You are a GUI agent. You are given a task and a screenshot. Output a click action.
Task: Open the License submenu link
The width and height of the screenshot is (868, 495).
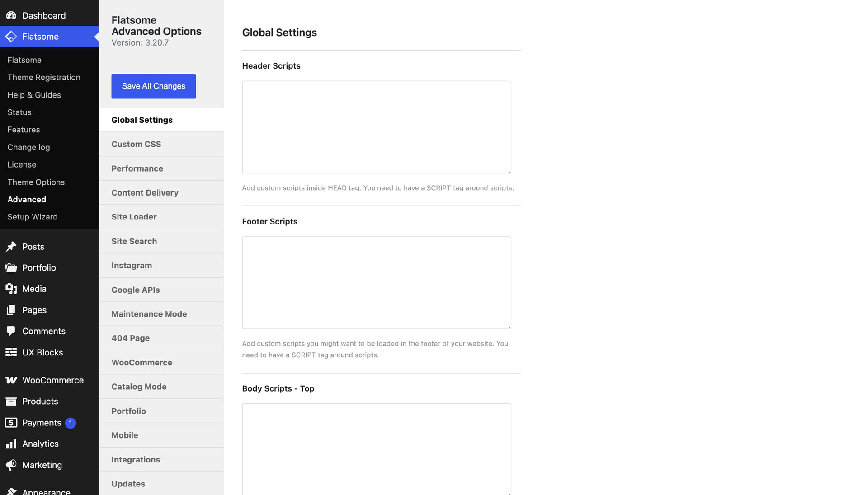pos(22,164)
